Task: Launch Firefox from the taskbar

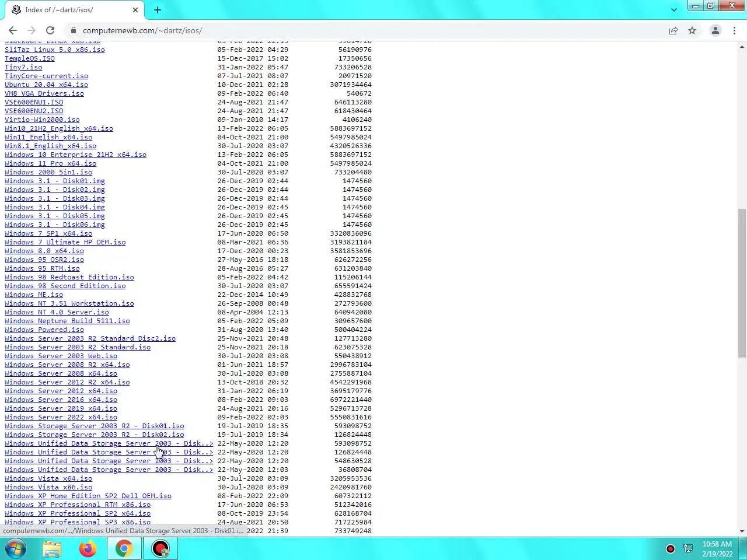Action: click(x=88, y=548)
